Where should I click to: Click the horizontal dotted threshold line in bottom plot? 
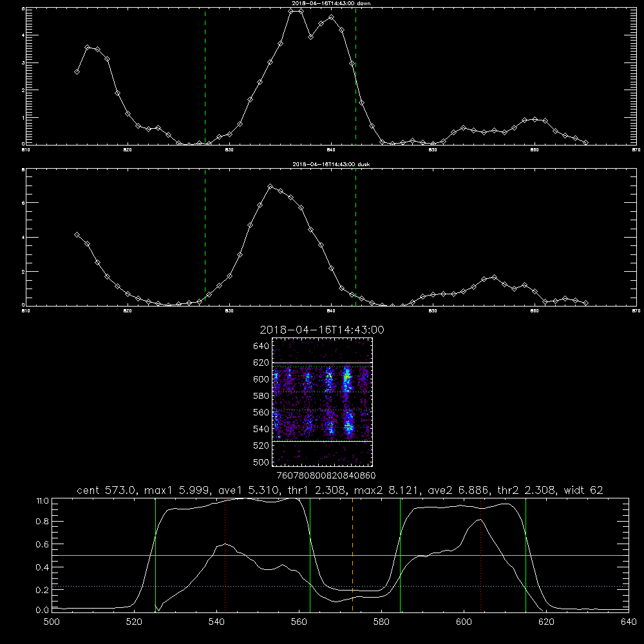click(340, 587)
